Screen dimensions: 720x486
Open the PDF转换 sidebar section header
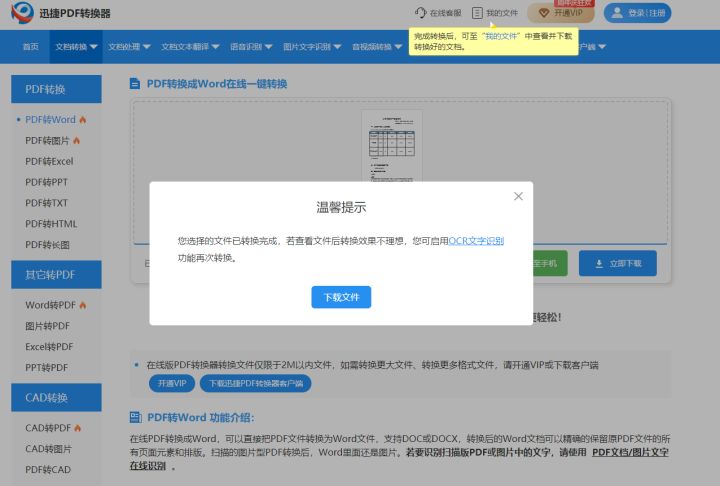pos(56,89)
